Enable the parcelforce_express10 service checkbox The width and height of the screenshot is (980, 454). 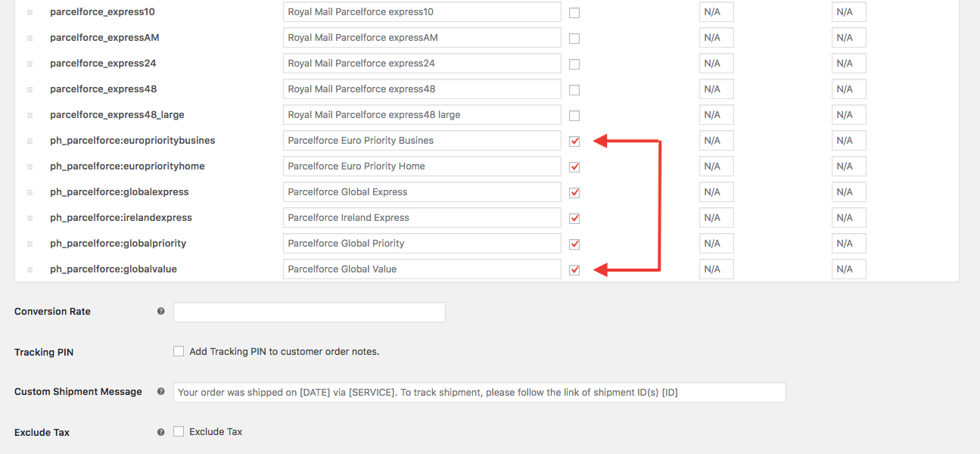click(574, 13)
